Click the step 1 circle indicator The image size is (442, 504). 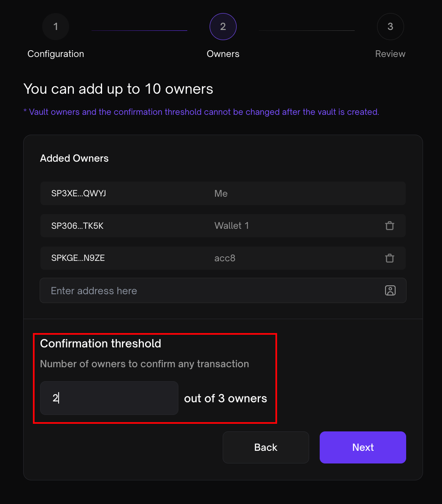[56, 27]
